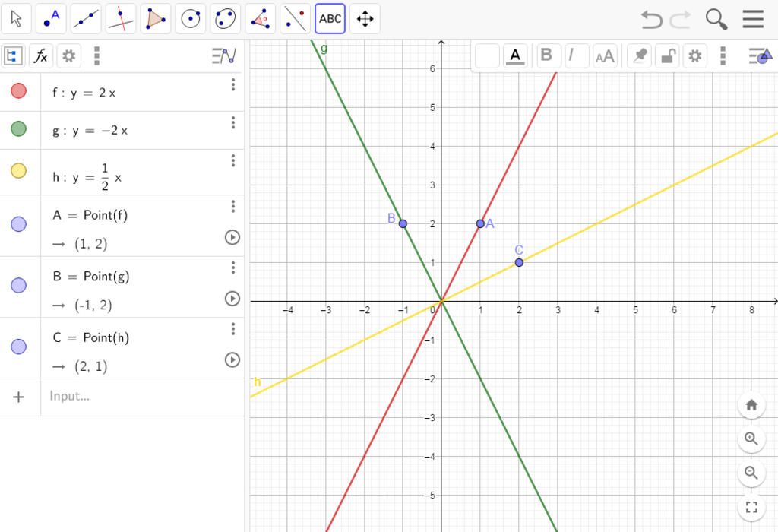Toggle the graphics style bar button
Viewport: 778px width, 532px height.
tap(761, 55)
